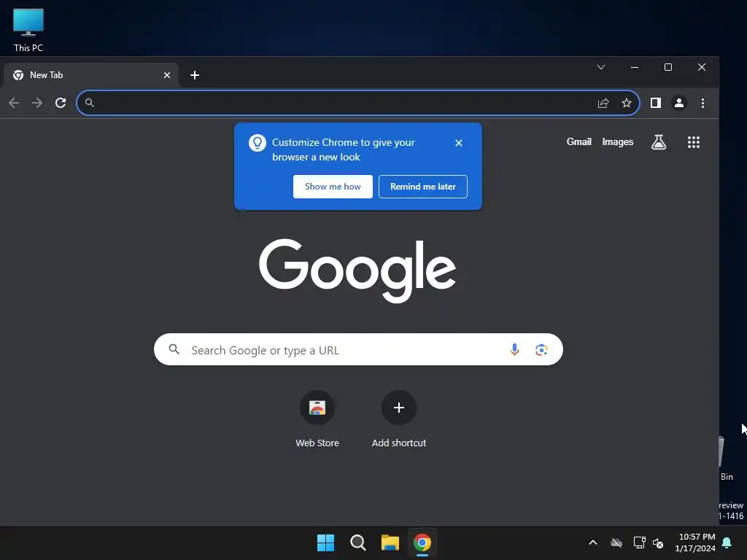
Task: Start voice search with the microphone
Action: tap(514, 349)
